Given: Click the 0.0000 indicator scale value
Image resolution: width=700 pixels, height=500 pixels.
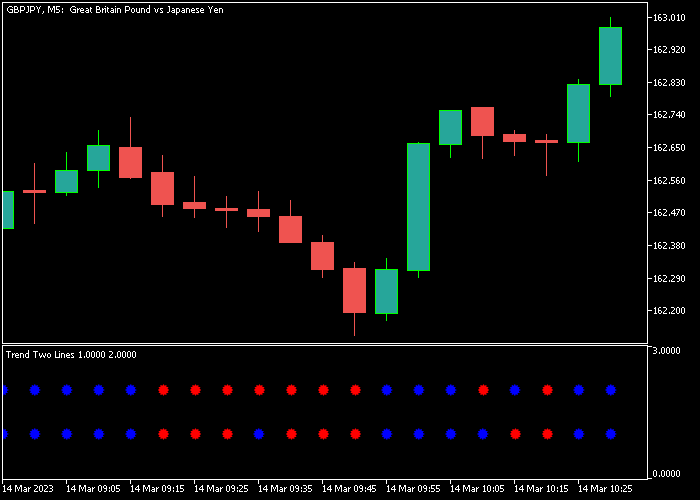Looking at the screenshot, I should [x=666, y=474].
